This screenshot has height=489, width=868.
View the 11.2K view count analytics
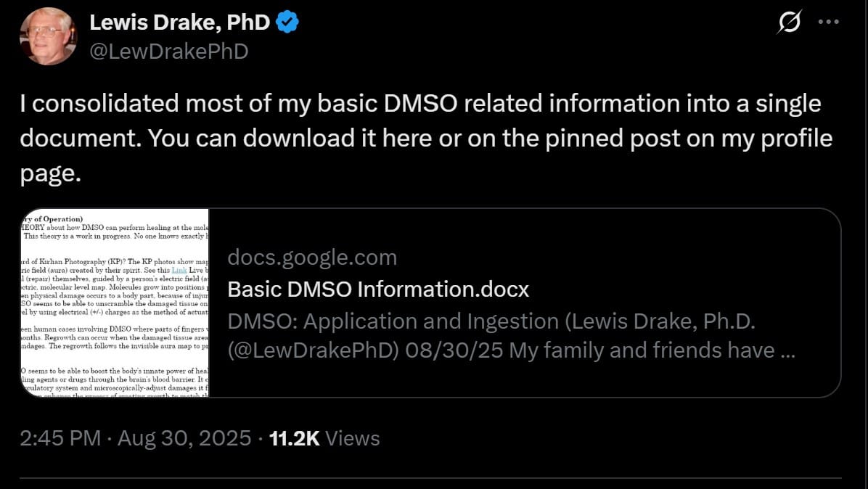tap(294, 438)
